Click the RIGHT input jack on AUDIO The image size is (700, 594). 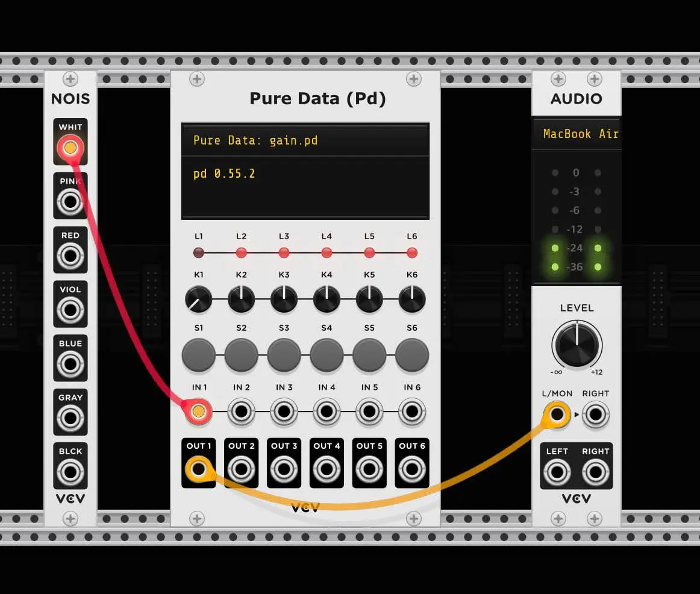596,414
